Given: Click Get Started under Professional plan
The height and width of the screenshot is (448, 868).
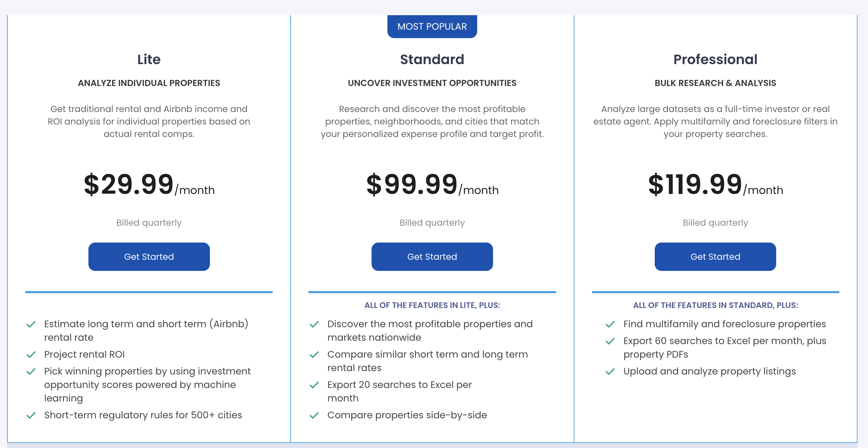Looking at the screenshot, I should (715, 257).
